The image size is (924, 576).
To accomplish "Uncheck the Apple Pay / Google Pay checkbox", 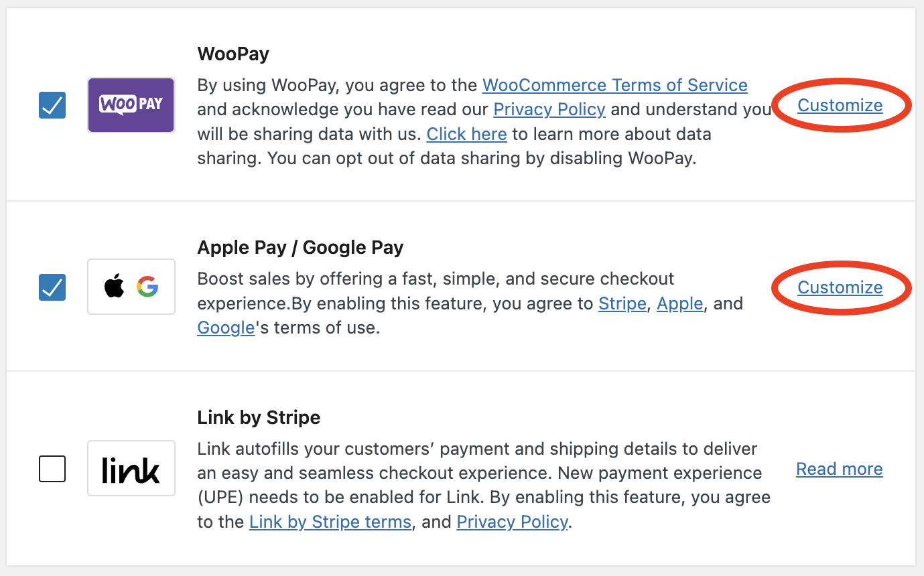I will click(52, 287).
